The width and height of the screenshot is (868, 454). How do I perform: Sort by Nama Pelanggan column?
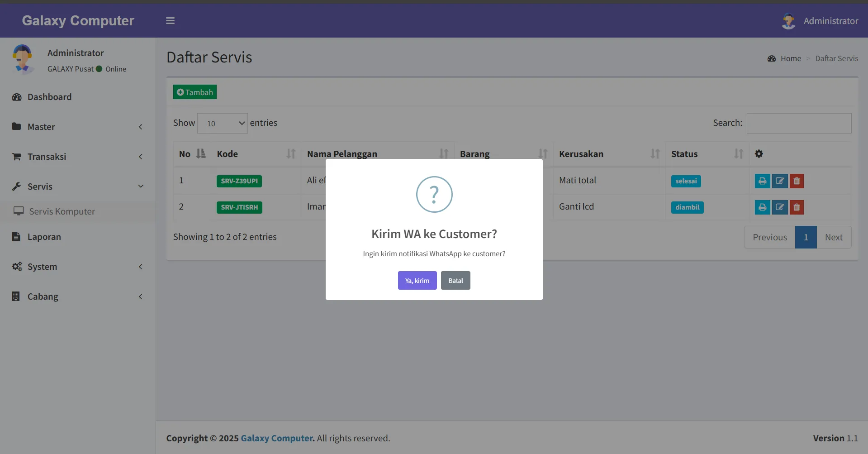tap(378, 154)
